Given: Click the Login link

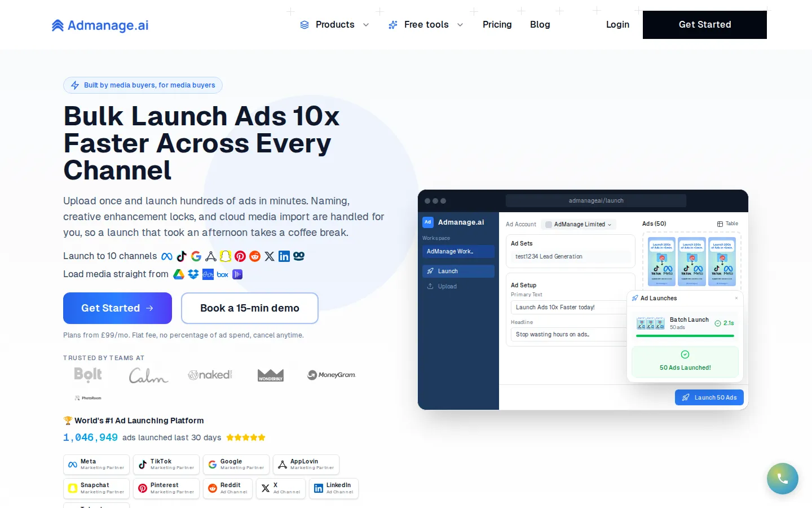Looking at the screenshot, I should 617,25.
